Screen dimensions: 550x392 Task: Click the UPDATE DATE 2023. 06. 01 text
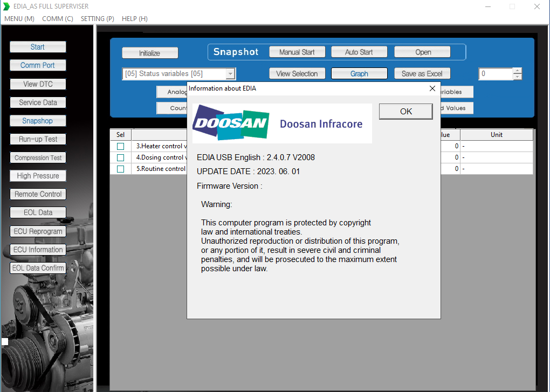click(249, 171)
